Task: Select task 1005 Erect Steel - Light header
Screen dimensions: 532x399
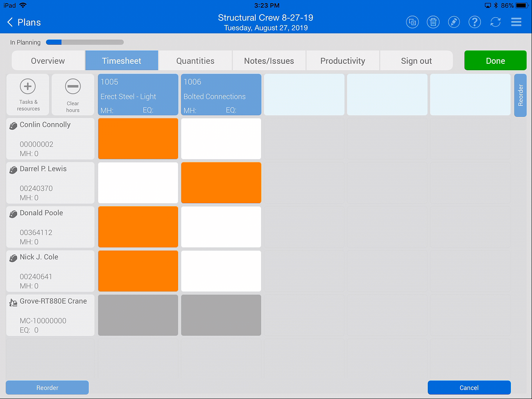Action: (138, 95)
